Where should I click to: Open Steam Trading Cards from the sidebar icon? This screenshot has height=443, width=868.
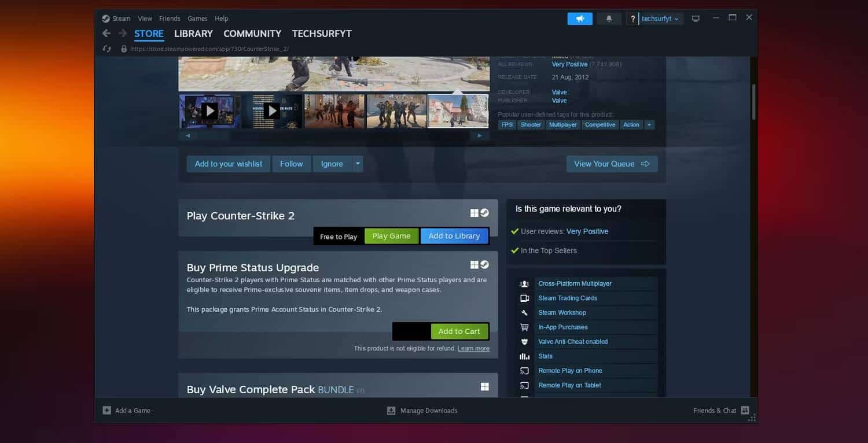coord(525,298)
